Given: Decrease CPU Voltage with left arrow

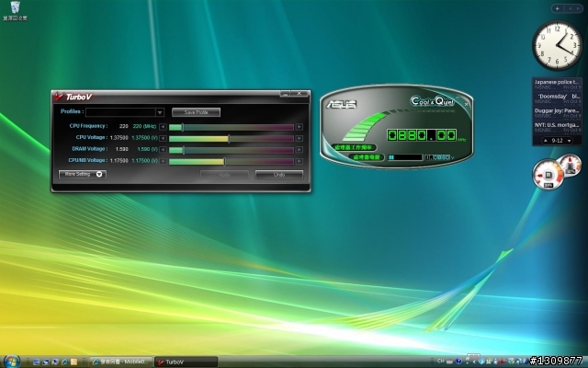Looking at the screenshot, I should (163, 138).
